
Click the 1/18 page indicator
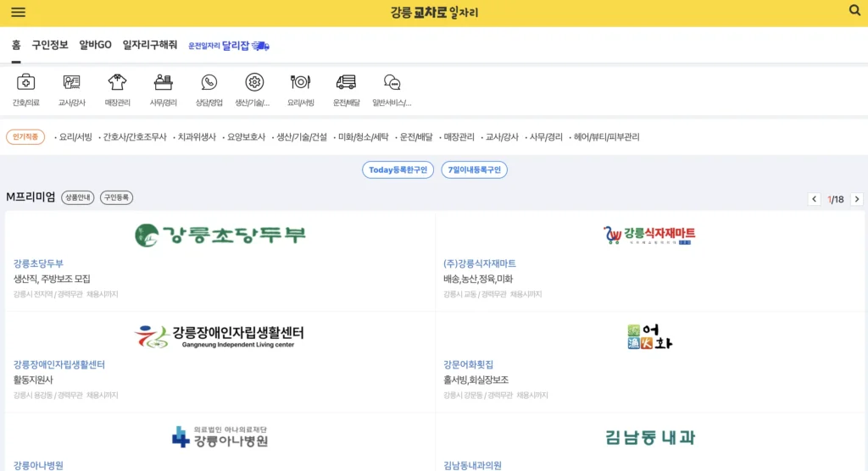pos(835,199)
